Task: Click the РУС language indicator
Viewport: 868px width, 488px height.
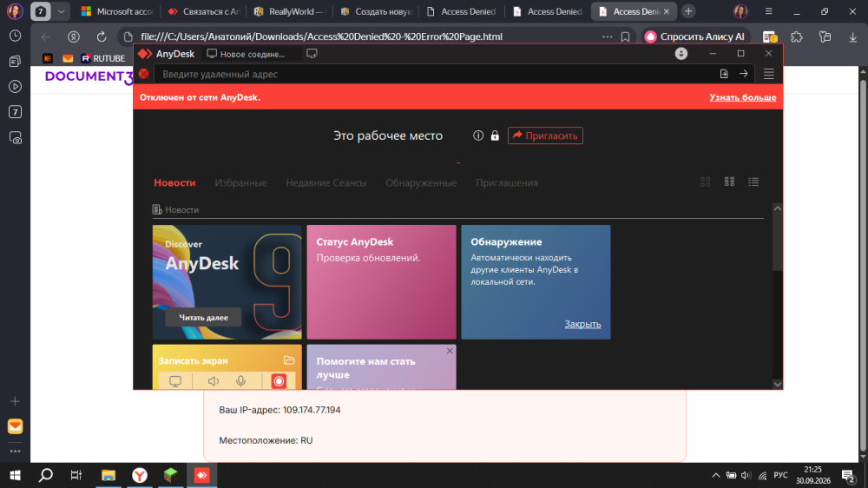Action: [x=780, y=475]
